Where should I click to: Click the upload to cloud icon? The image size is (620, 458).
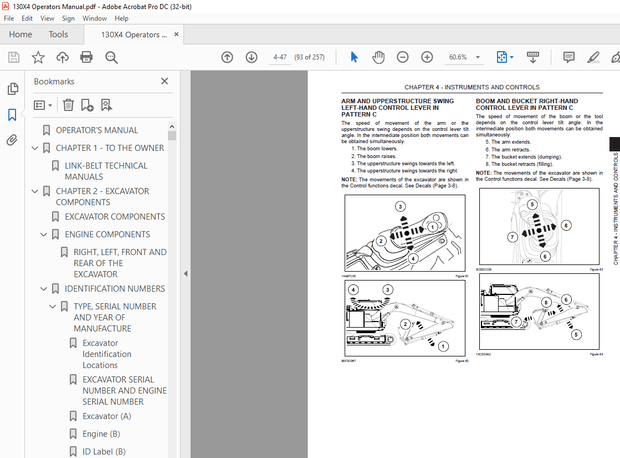[x=62, y=57]
